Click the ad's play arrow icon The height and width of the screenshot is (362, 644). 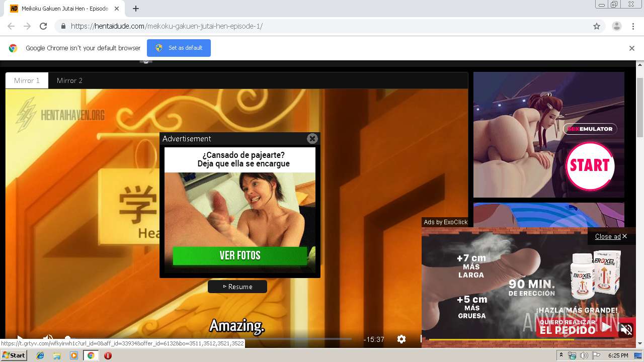(606, 327)
